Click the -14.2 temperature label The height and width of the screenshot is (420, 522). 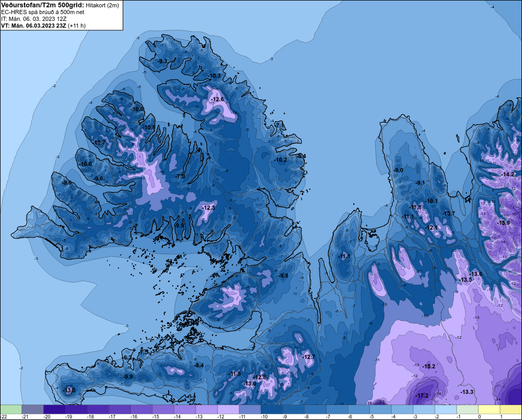[507, 175]
